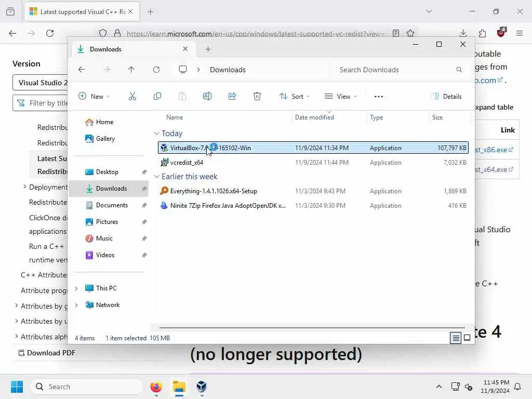Click the Firefox icon in the taskbar
The width and height of the screenshot is (532, 399).
(x=156, y=387)
